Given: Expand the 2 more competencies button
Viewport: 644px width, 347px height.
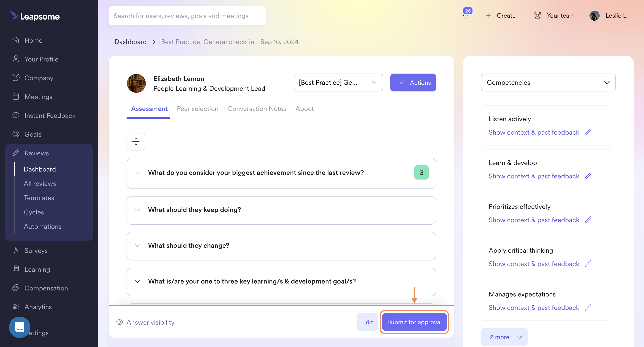Looking at the screenshot, I should tap(504, 337).
